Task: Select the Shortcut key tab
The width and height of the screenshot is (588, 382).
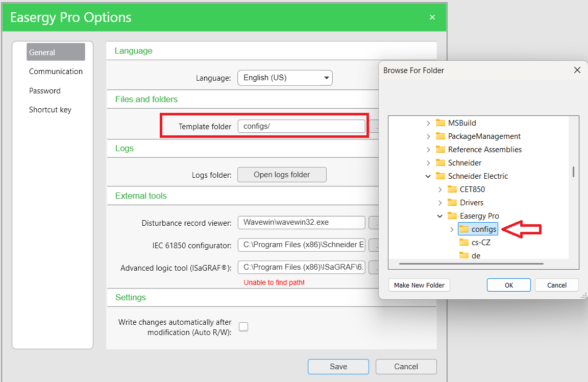Action: (50, 110)
